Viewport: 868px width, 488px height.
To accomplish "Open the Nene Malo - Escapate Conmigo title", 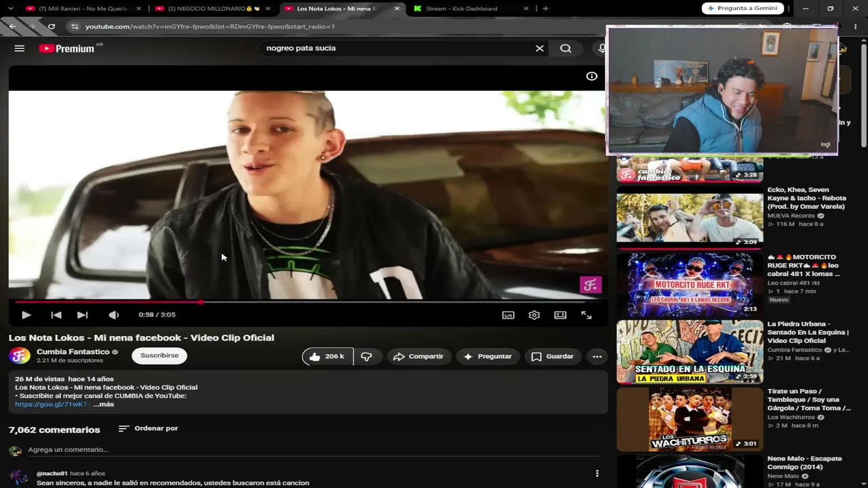I will [805, 463].
